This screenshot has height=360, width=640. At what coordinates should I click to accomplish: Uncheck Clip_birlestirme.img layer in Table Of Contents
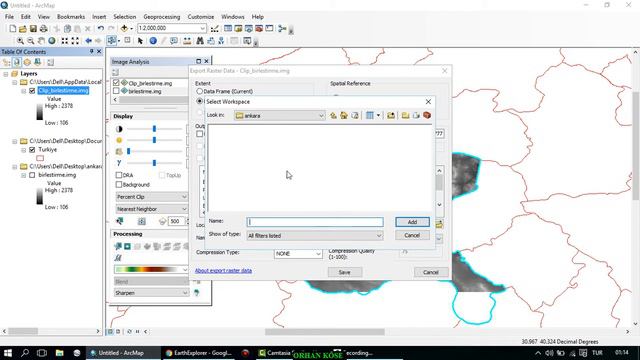coord(32,91)
